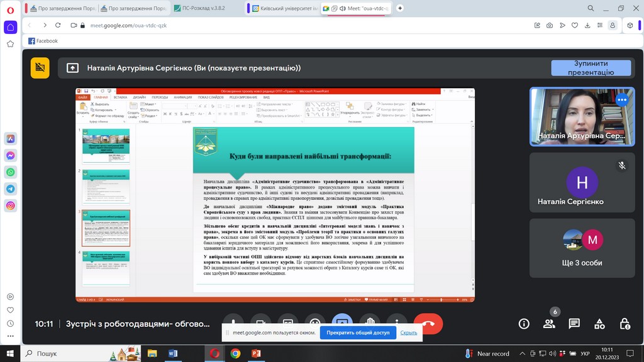
Task: Open host controls lock icon
Action: point(625,324)
